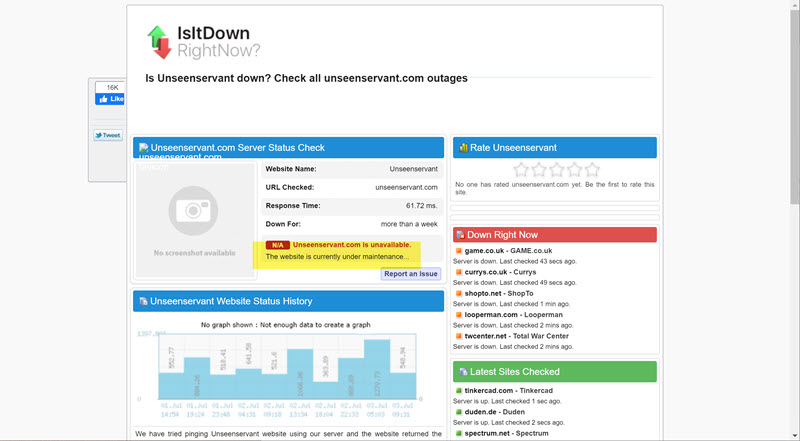Viewport: 800px width, 441px height.
Task: Open tinkercad.com - Tinkercad link
Action: [508, 390]
